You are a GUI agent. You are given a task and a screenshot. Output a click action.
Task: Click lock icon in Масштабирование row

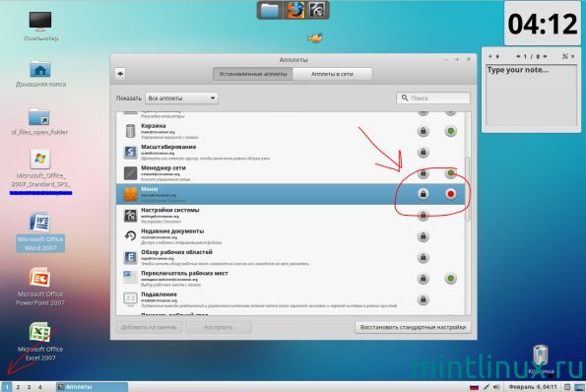[x=423, y=152]
